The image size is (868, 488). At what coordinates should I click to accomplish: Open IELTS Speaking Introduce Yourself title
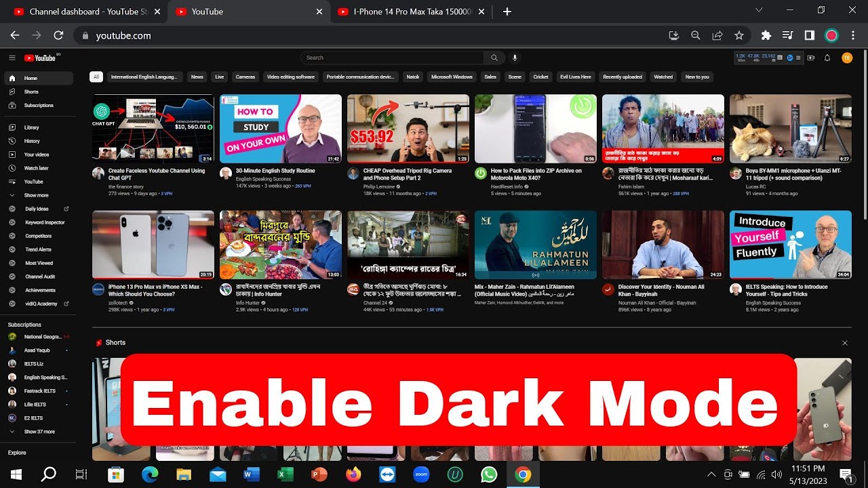click(x=787, y=290)
